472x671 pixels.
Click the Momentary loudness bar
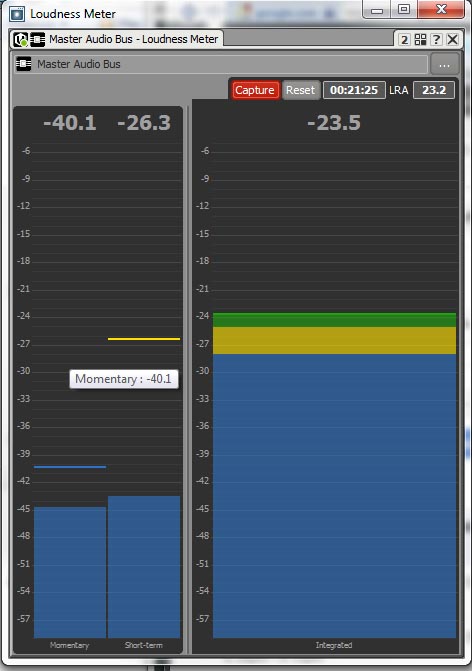click(70, 572)
